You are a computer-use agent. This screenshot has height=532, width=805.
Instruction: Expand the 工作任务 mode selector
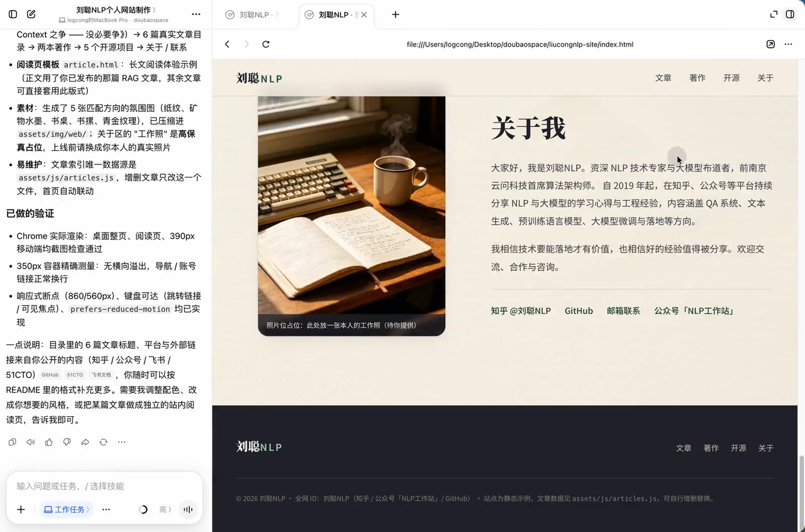(x=66, y=509)
